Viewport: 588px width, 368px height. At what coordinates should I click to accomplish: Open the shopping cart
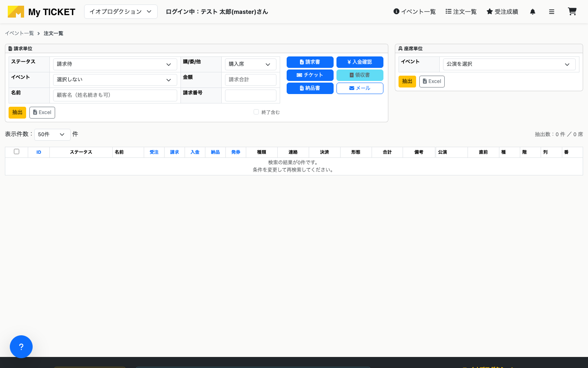572,11
